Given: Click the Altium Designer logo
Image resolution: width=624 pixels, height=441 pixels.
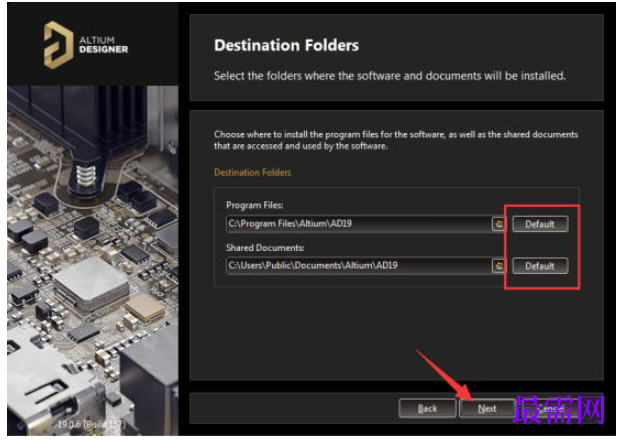Looking at the screenshot, I should [x=86, y=45].
